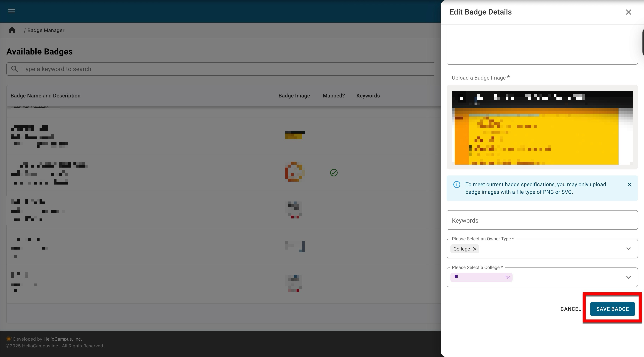This screenshot has height=357, width=644.
Task: Open the Badge Manager breadcrumb link
Action: tap(46, 30)
